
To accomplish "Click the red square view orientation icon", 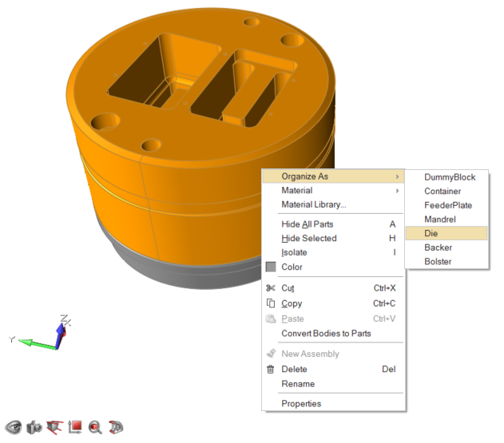I will 75,427.
